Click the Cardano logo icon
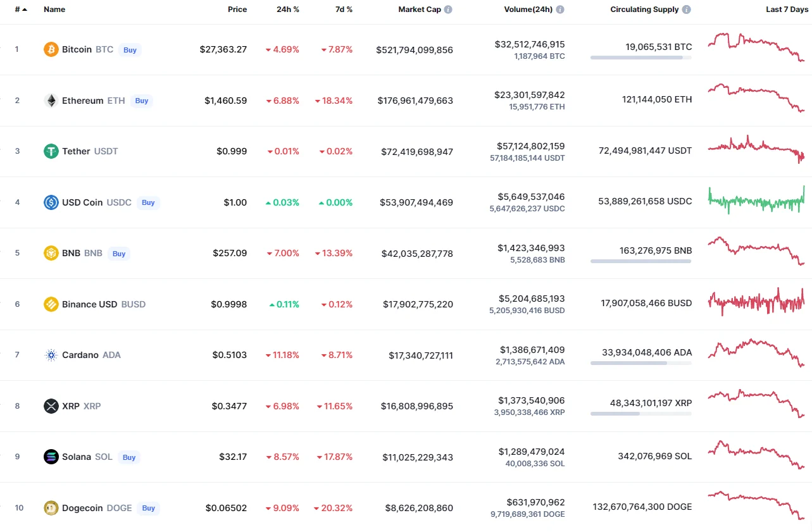 51,355
